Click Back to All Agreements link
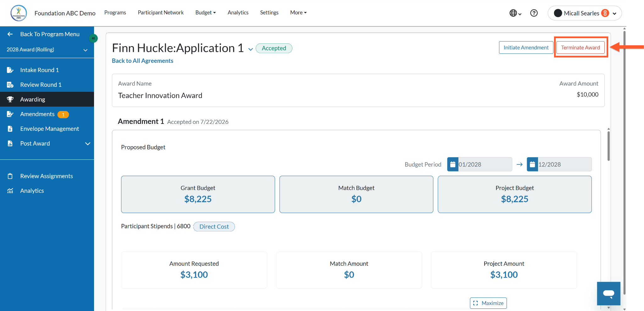This screenshot has height=311, width=644. click(x=142, y=61)
